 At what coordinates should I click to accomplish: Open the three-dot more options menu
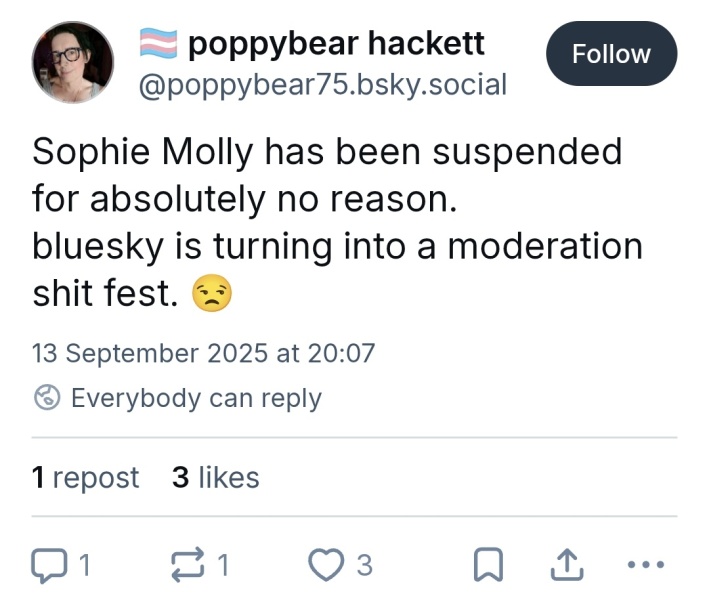click(643, 566)
